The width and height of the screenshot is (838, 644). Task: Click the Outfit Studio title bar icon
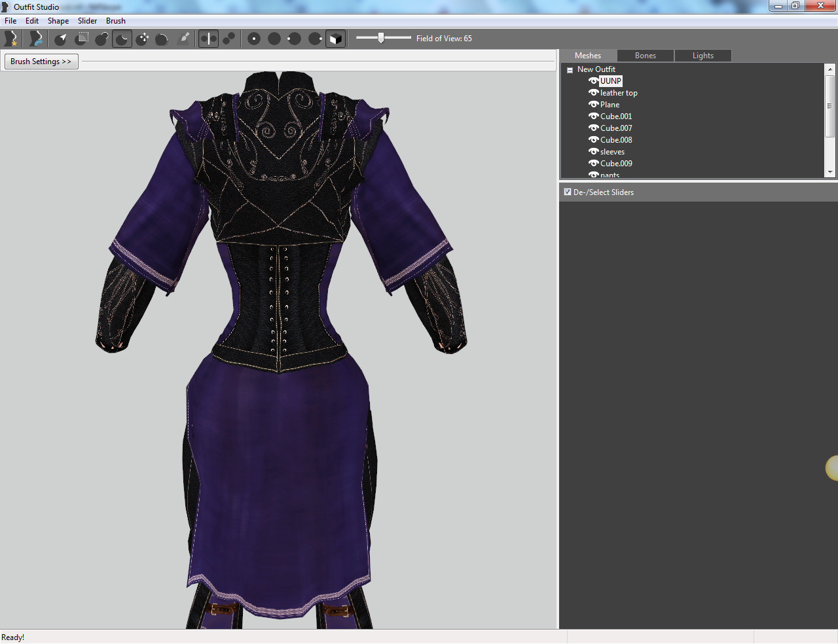6,7
